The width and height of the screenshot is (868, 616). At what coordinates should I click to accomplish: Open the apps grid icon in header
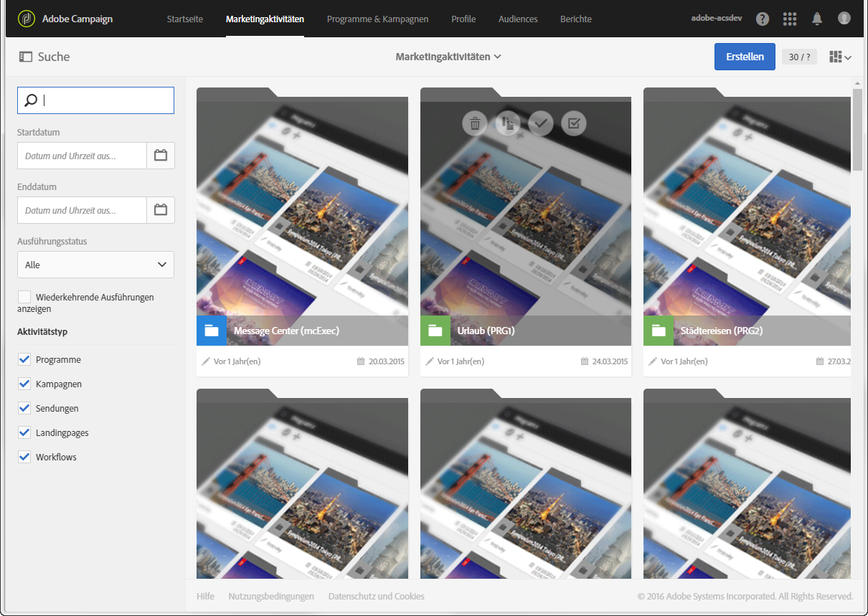(790, 19)
